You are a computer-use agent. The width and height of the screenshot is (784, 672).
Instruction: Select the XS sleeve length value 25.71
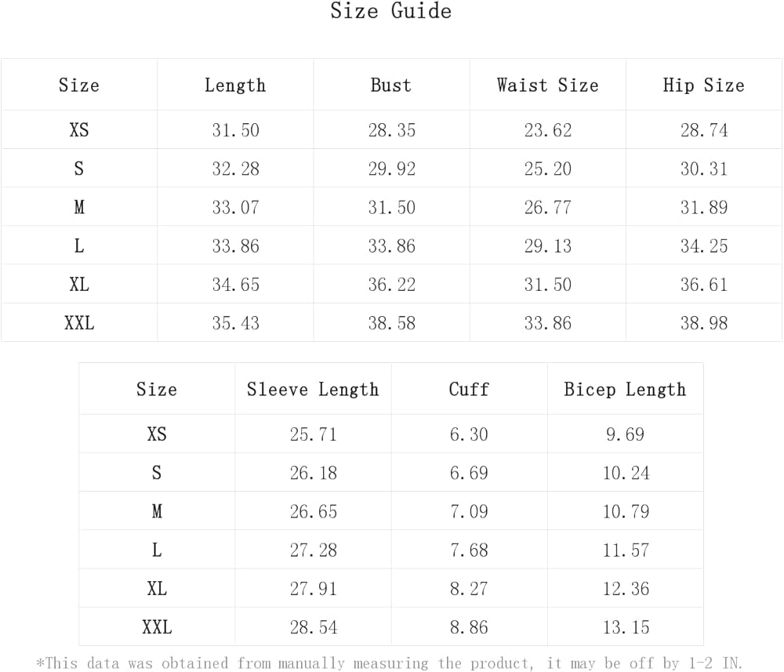point(314,434)
